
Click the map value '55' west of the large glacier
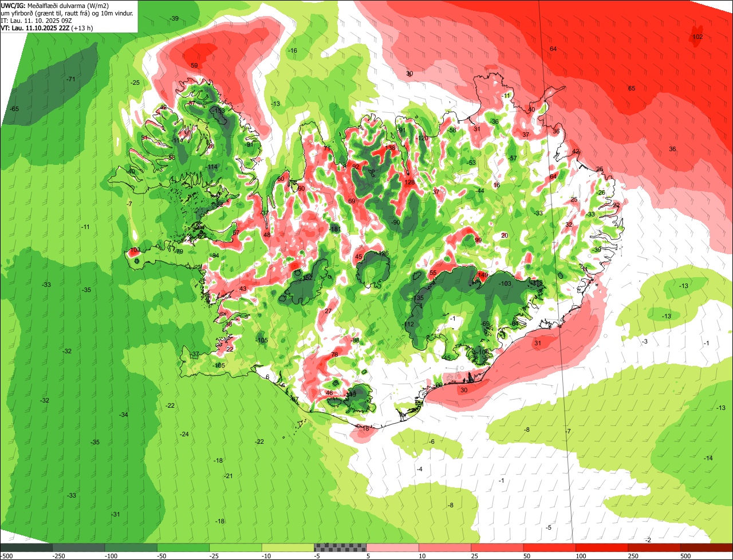click(x=433, y=273)
